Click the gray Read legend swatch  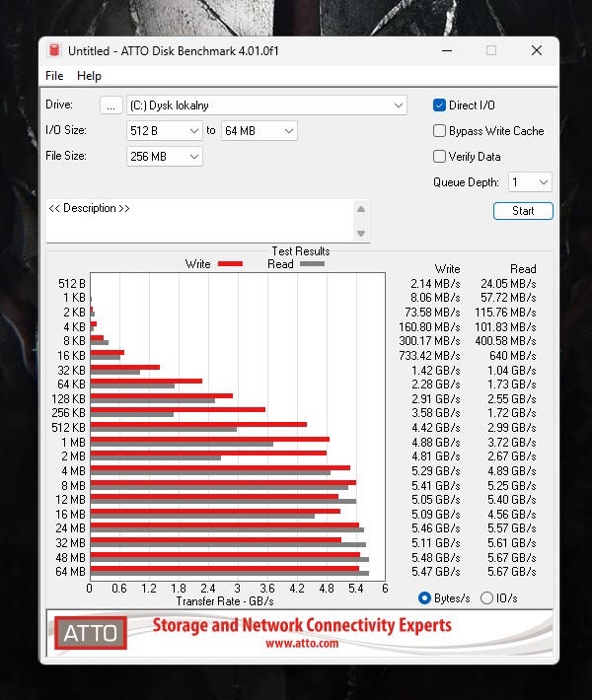coord(312,264)
